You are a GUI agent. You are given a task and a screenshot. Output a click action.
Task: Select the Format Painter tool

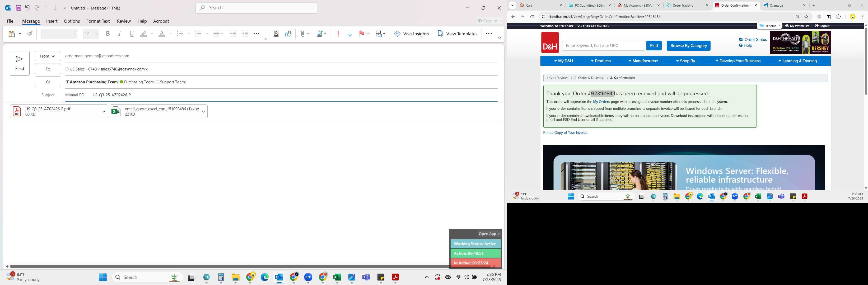coord(30,34)
